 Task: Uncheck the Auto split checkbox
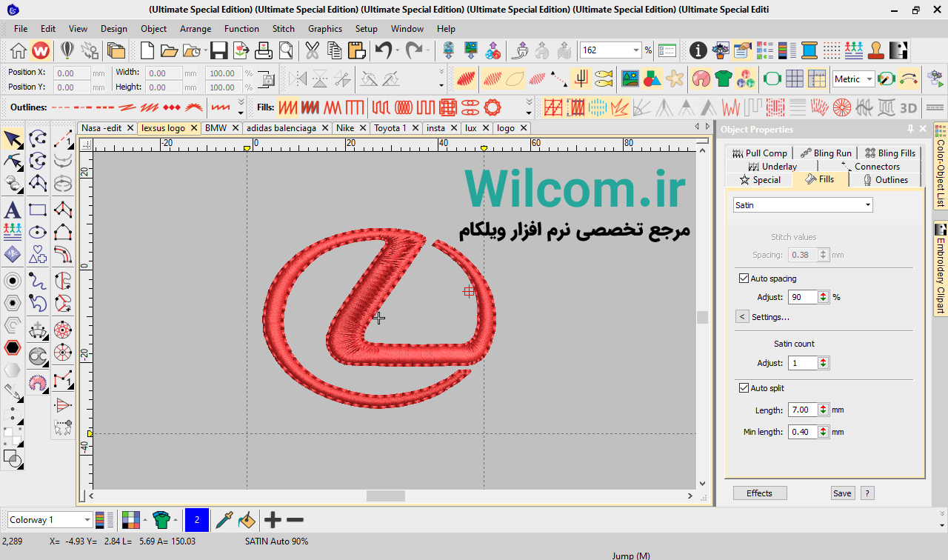pos(744,388)
